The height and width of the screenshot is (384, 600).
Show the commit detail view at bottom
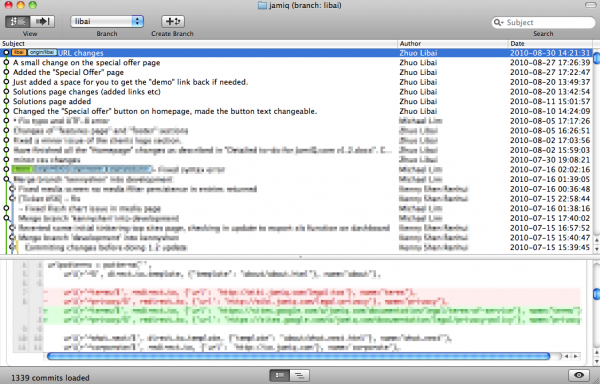pyautogui.click(x=280, y=376)
